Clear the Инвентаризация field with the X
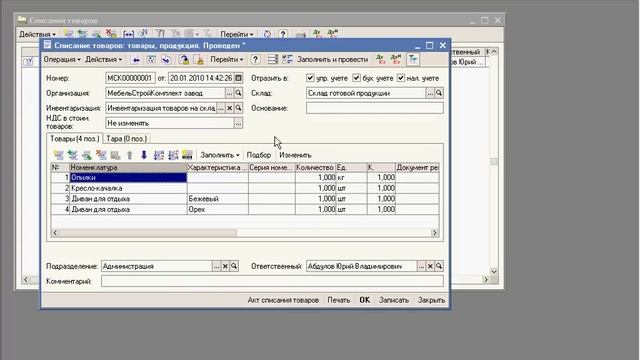 [x=229, y=108]
